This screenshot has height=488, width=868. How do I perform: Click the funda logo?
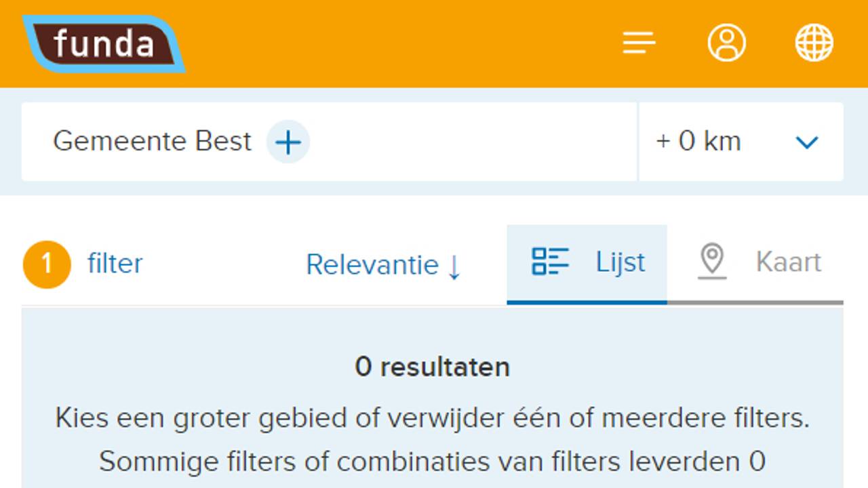103,43
